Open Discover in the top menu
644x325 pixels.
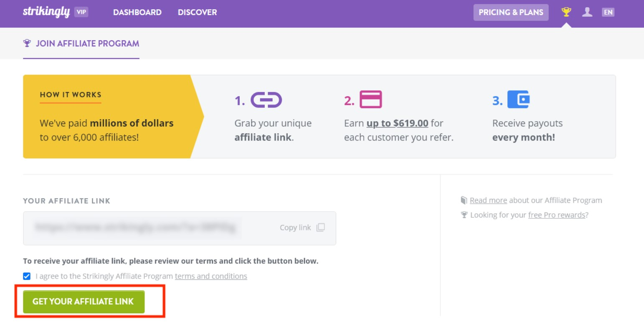(x=197, y=13)
